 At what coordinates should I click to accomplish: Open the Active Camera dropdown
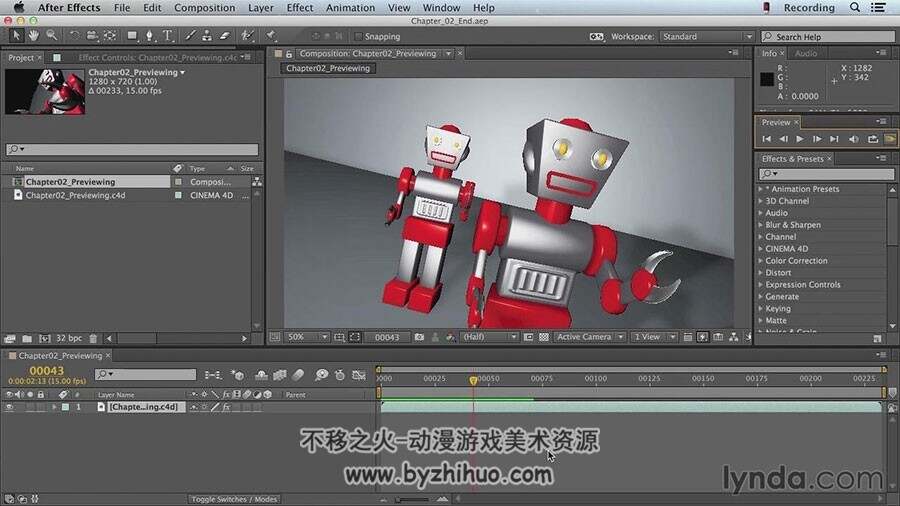click(x=589, y=337)
